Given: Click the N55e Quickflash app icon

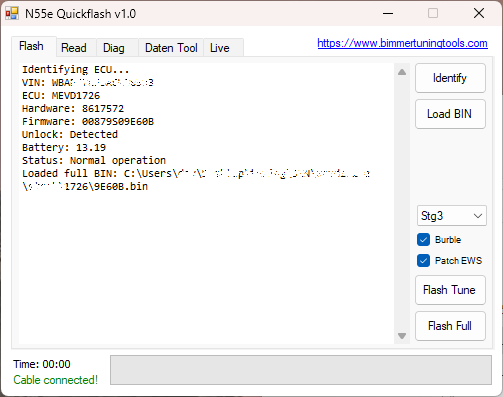Looking at the screenshot, I should 12,13.
